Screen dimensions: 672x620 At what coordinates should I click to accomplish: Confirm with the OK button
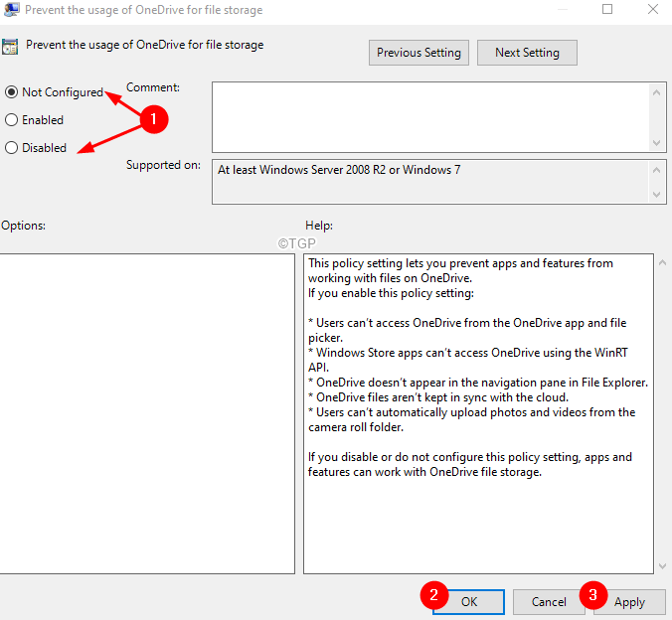tap(469, 601)
